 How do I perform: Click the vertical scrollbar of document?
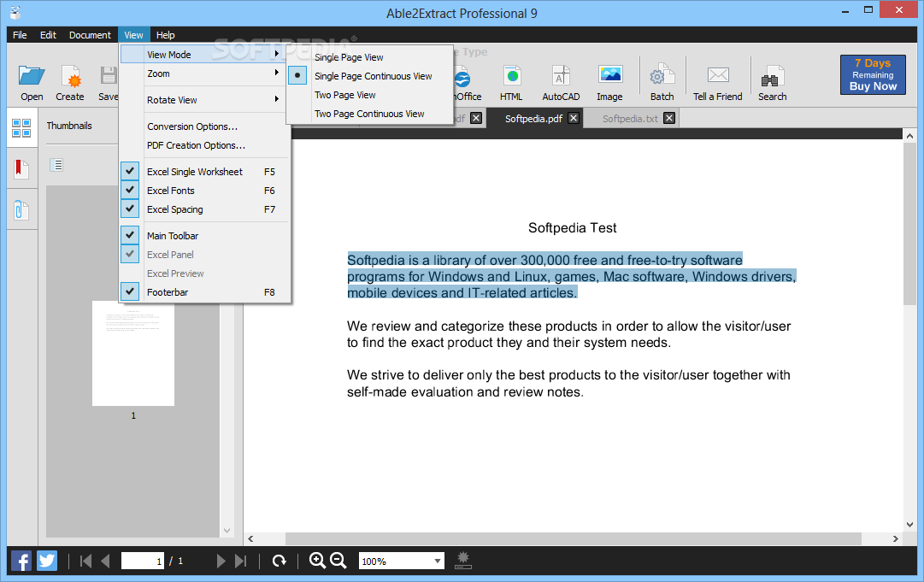tap(909, 223)
